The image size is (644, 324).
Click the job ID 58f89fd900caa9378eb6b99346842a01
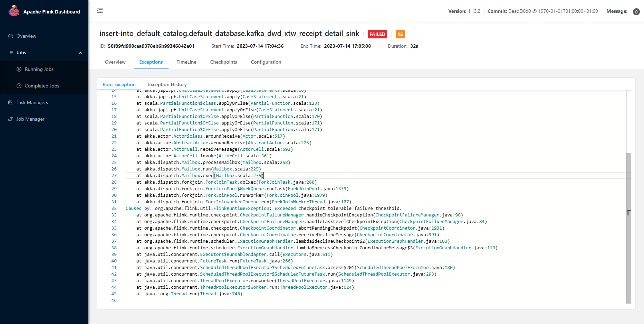pos(151,46)
